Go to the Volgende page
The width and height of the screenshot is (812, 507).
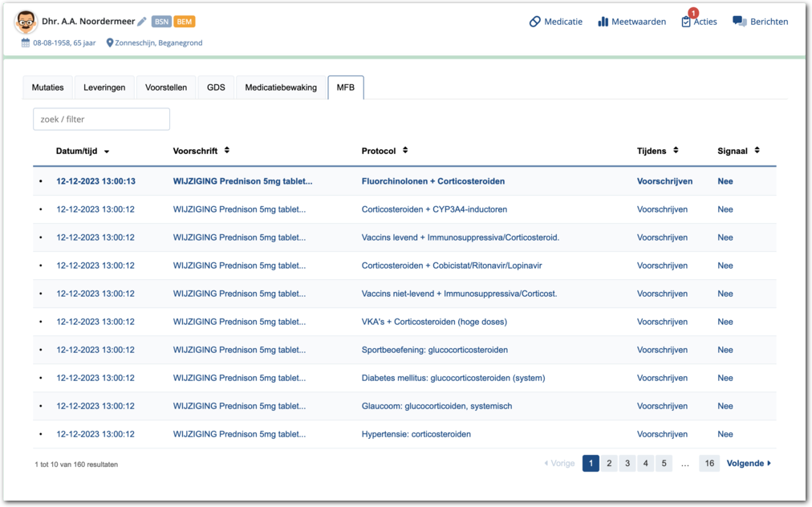(748, 464)
